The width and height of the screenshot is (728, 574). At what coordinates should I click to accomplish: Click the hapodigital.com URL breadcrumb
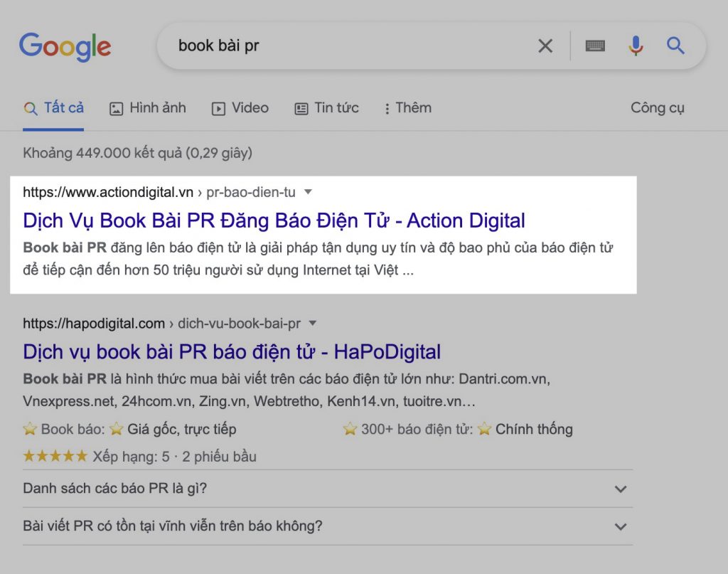[162, 323]
